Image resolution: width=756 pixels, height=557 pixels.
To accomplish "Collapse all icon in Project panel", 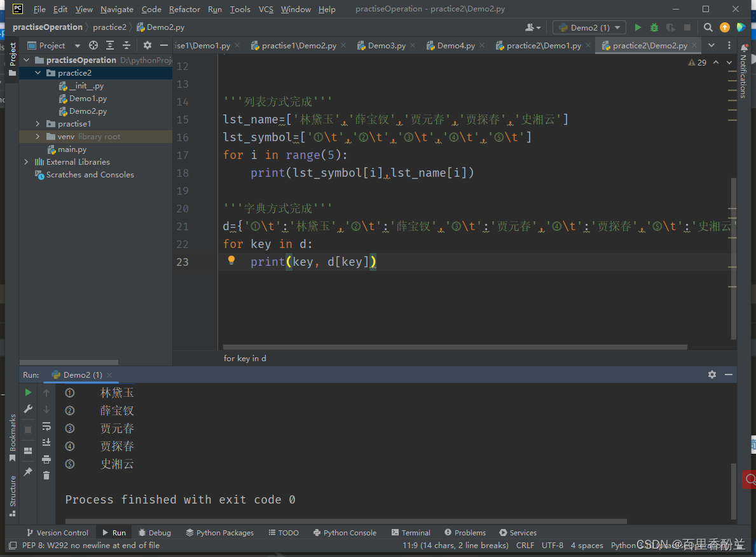I will click(x=127, y=45).
